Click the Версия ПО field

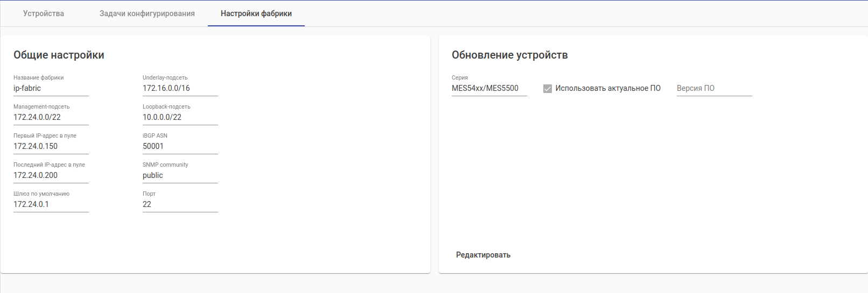click(714, 88)
